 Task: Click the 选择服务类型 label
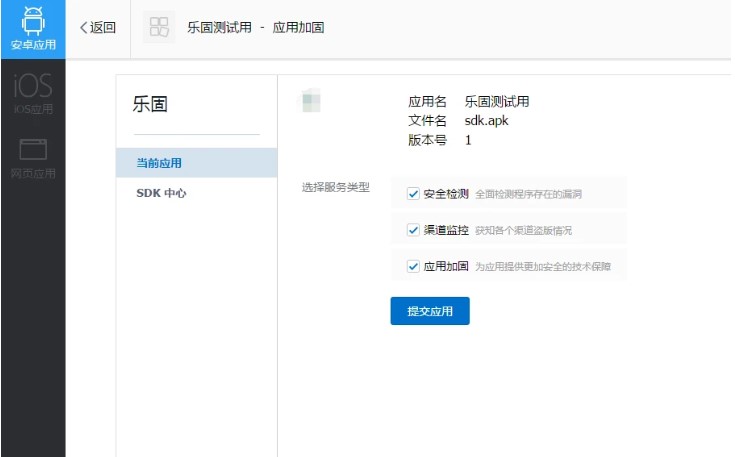(335, 187)
